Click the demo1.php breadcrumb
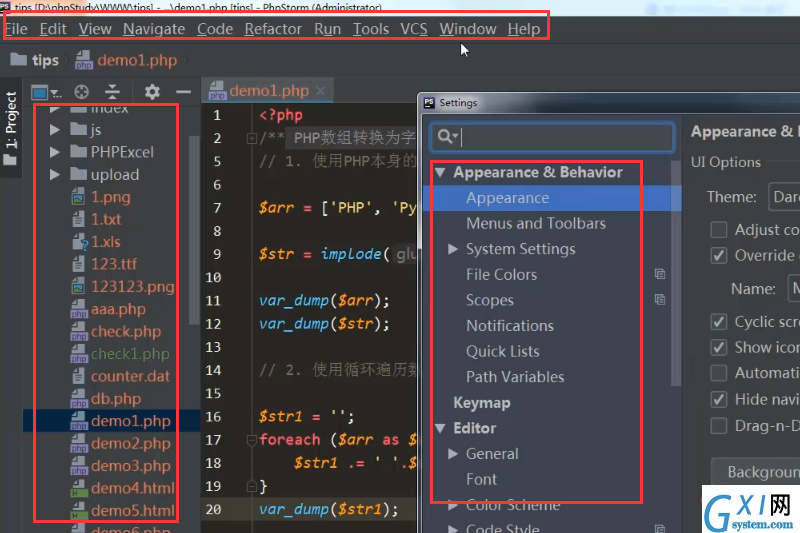The height and width of the screenshot is (533, 800). 127,60
